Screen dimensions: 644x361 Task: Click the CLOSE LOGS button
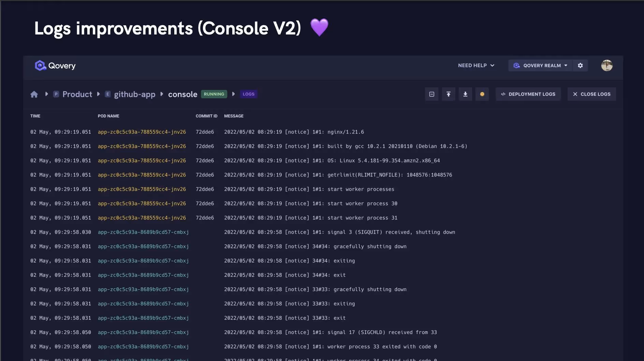(x=591, y=94)
